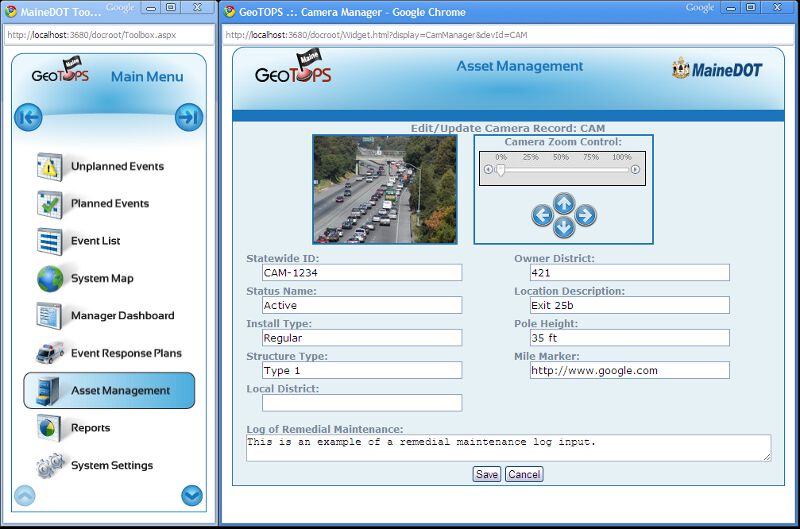Click the Event List icon
This screenshot has height=529, width=800.
tap(49, 241)
